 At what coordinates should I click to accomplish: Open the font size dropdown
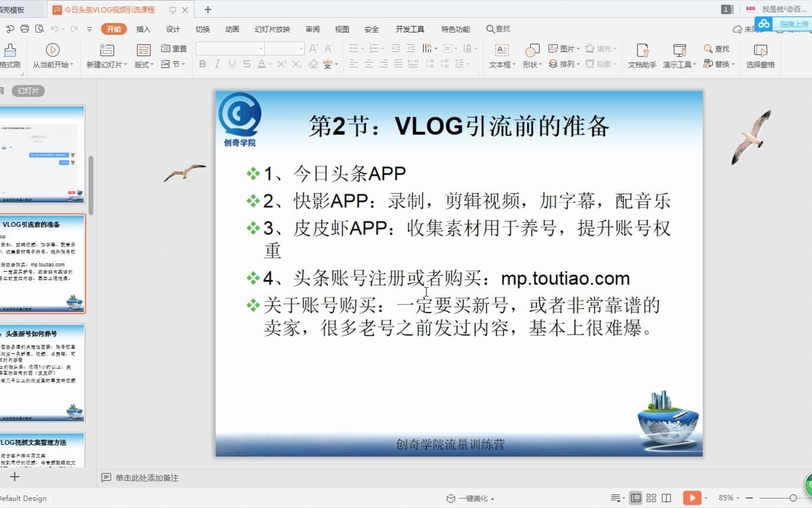click(301, 49)
